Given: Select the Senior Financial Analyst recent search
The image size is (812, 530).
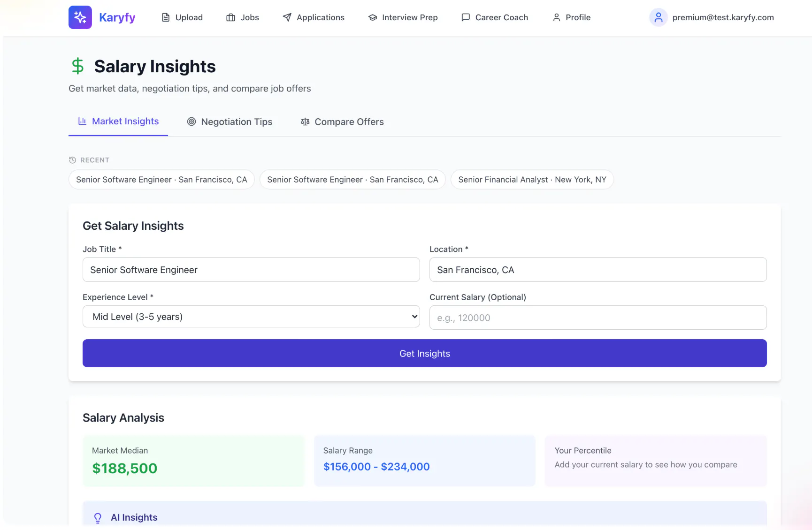Looking at the screenshot, I should pos(532,180).
